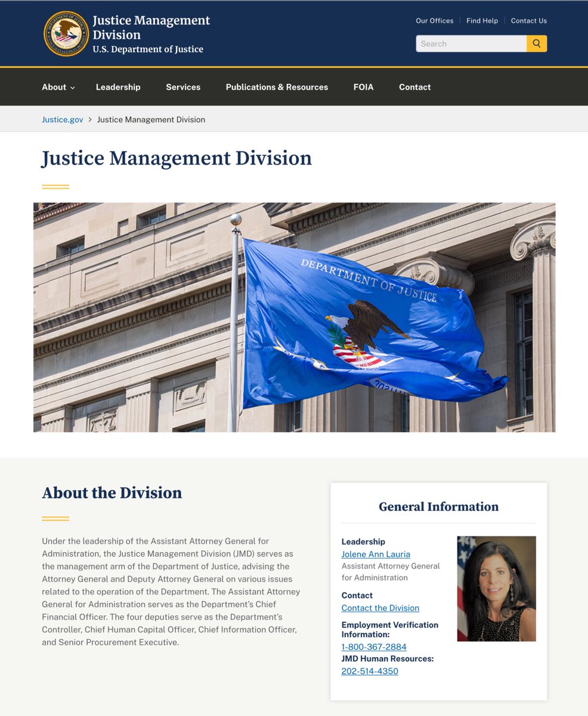This screenshot has width=588, height=716.
Task: Click the About the Division heading
Action: tap(112, 493)
